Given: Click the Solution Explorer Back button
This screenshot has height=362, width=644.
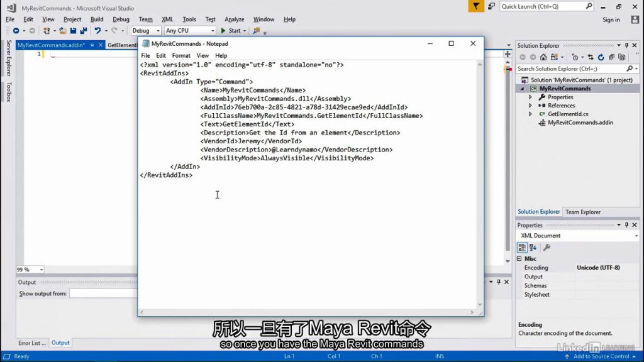Looking at the screenshot, I should [x=523, y=57].
